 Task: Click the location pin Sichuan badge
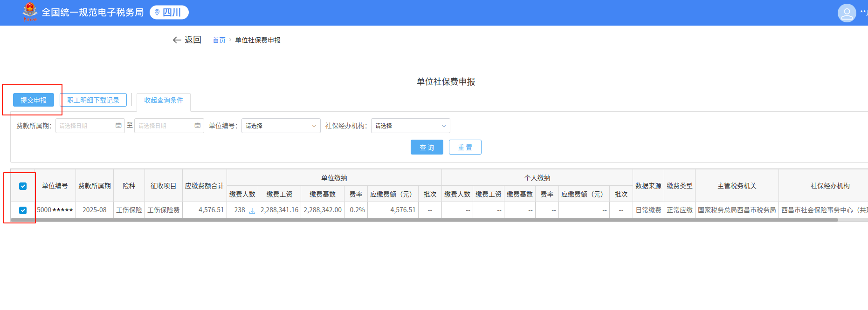(169, 13)
